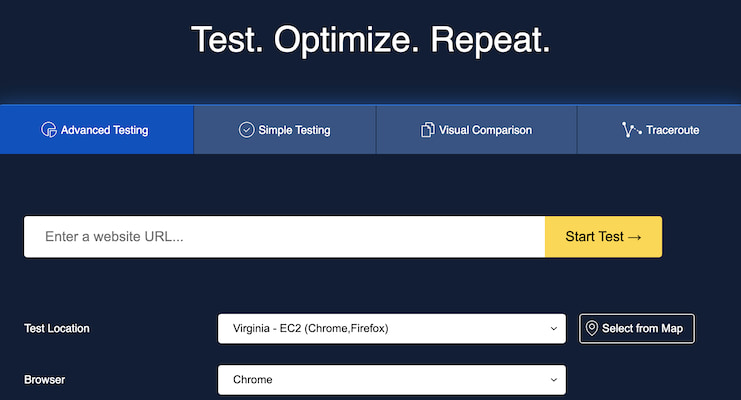The image size is (741, 400).
Task: Click the Visual Comparison documents icon
Action: [427, 130]
